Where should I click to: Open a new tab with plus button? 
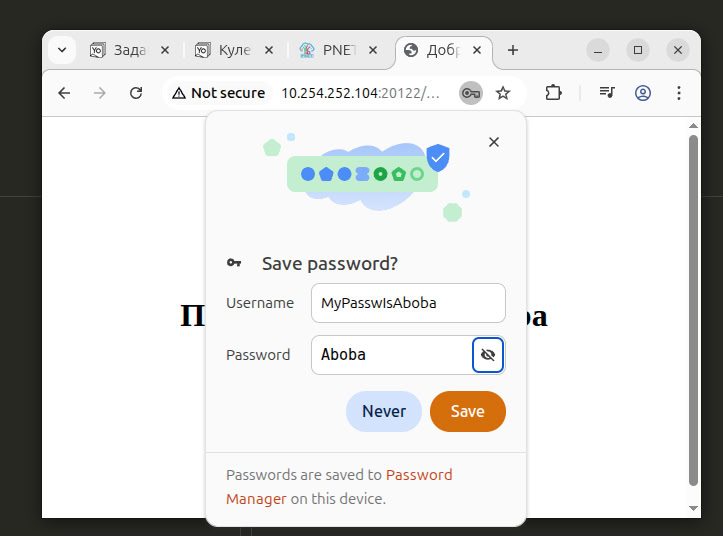click(513, 50)
